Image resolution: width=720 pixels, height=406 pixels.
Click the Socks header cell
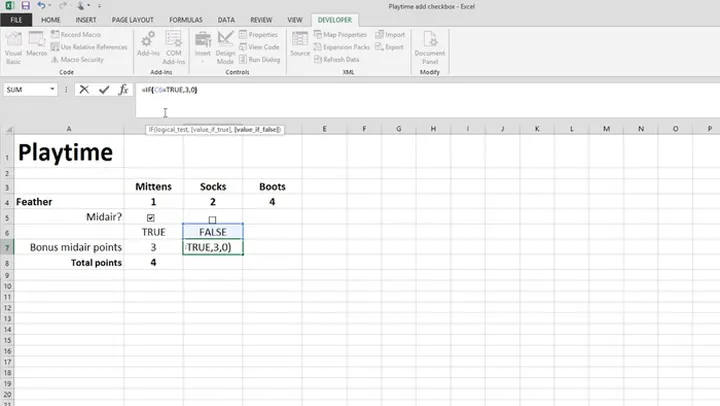[x=213, y=186]
